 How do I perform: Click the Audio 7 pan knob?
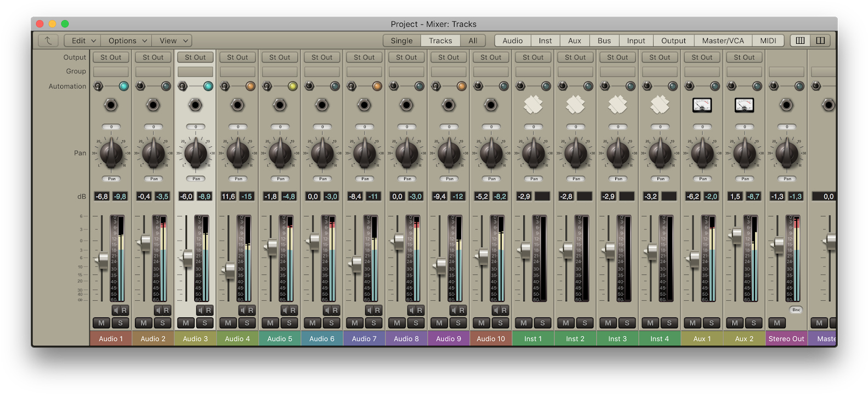click(365, 152)
